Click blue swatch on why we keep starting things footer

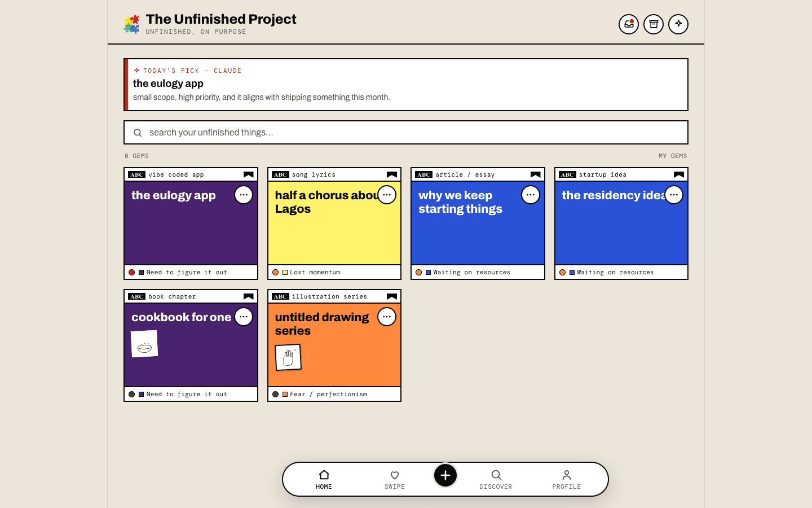[x=429, y=273]
